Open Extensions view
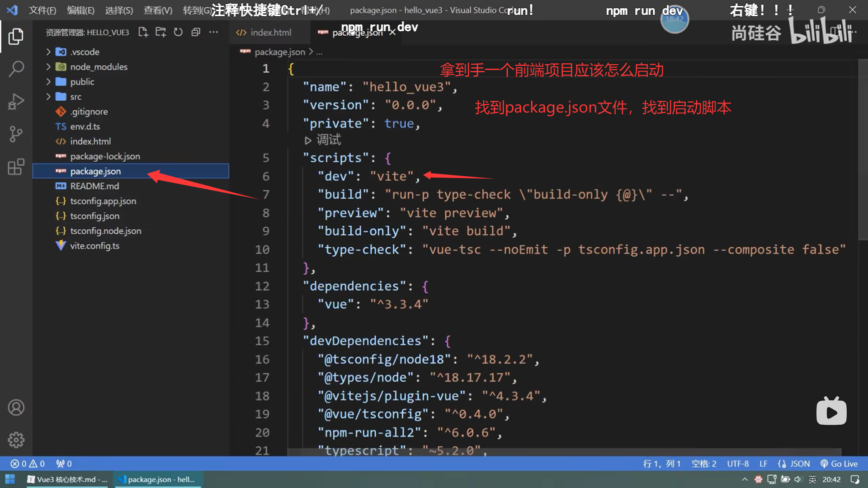 click(x=16, y=167)
